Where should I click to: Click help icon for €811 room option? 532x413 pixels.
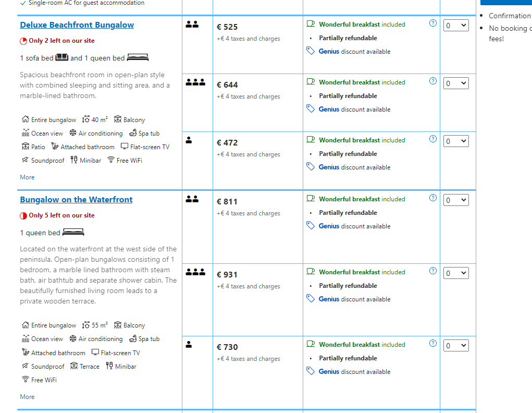point(432,198)
